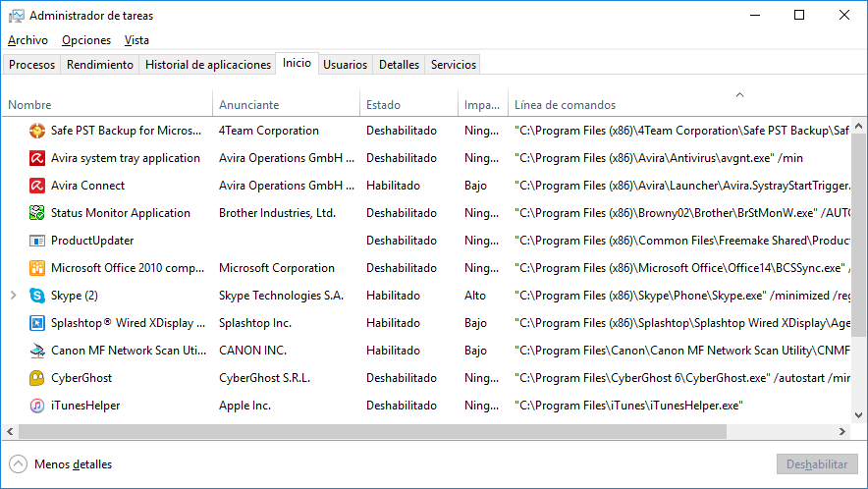Select the Canon MF Network Scan icon
This screenshot has width=868, height=489.
coord(37,351)
